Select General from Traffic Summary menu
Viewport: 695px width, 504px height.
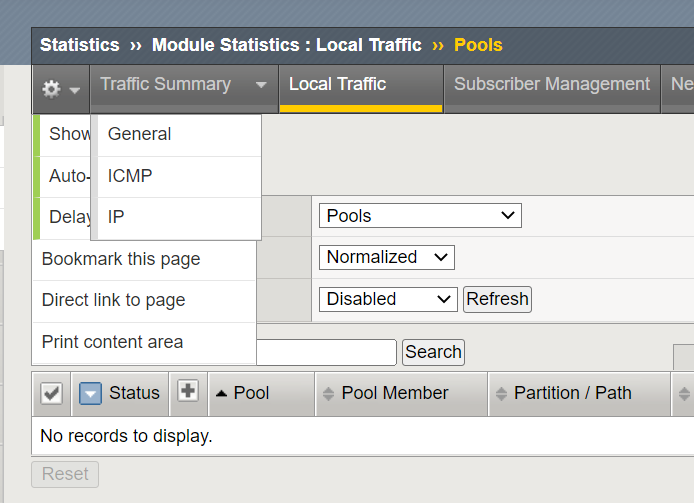coord(139,134)
